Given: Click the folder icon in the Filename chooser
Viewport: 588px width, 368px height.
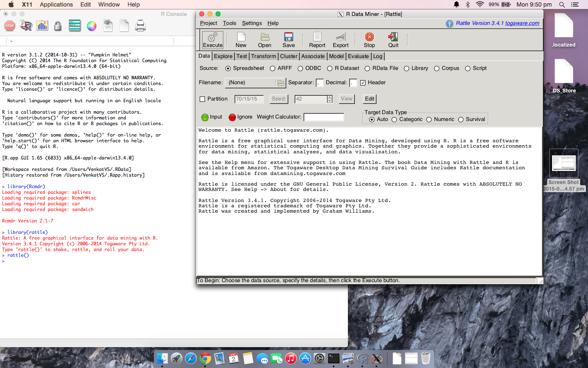Looking at the screenshot, I should point(281,83).
